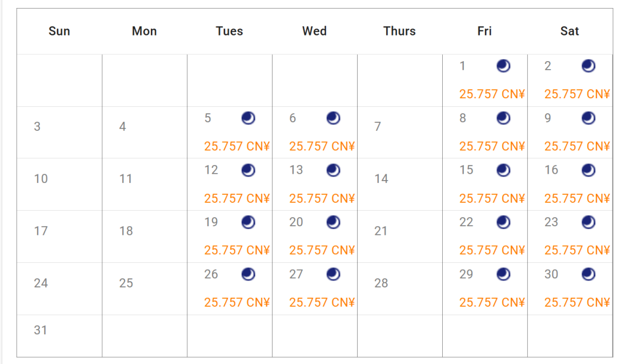
Task: Click the moon icon on day 27
Action: point(333,274)
